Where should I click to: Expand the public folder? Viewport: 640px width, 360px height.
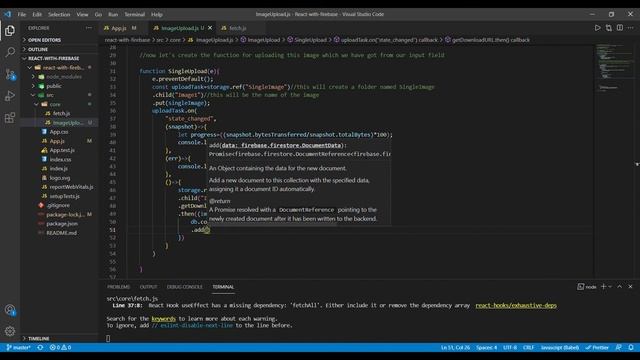click(x=60, y=86)
